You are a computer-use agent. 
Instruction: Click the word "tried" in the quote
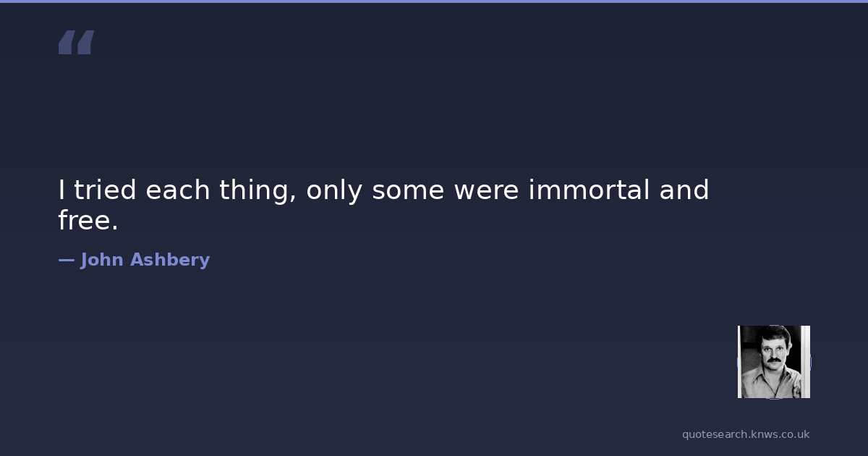pyautogui.click(x=106, y=190)
